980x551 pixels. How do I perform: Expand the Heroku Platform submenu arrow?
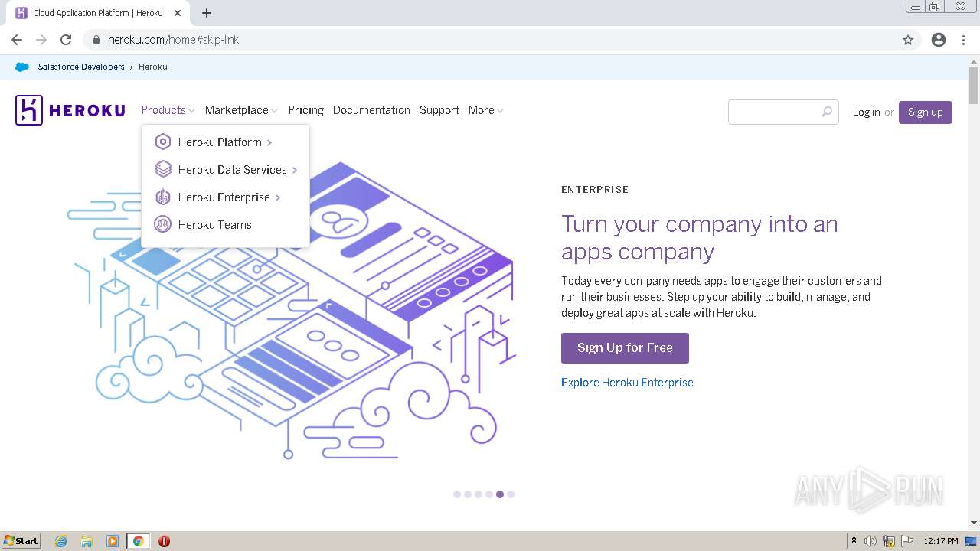point(269,142)
